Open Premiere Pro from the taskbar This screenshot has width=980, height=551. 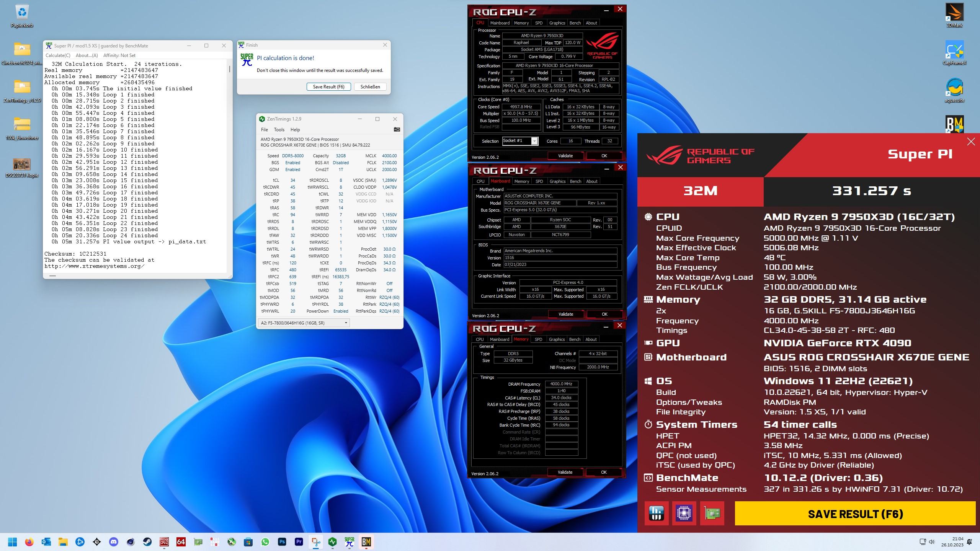click(x=299, y=542)
